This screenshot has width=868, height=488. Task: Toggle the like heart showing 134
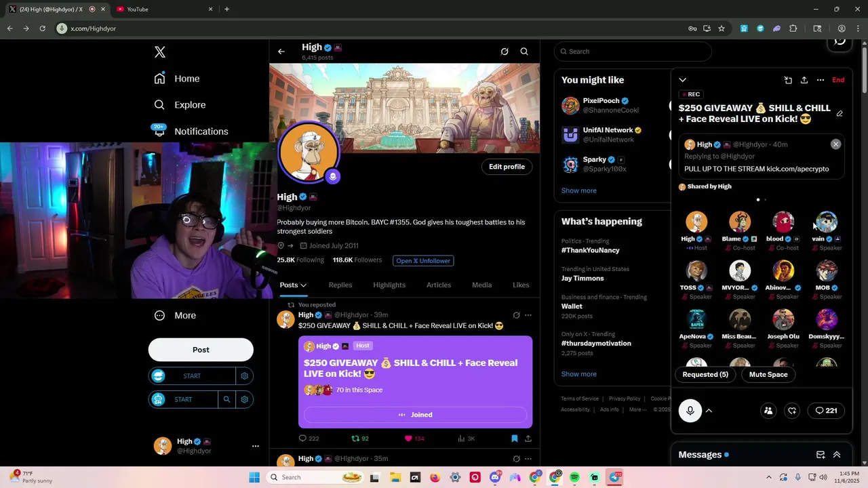point(414,439)
